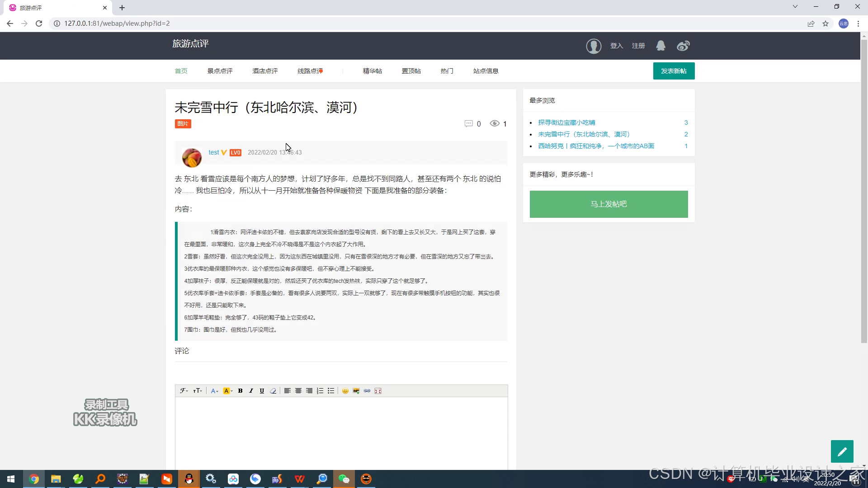Screen dimensions: 868x488
Task: Click the green pencil floating button
Action: tap(842, 451)
